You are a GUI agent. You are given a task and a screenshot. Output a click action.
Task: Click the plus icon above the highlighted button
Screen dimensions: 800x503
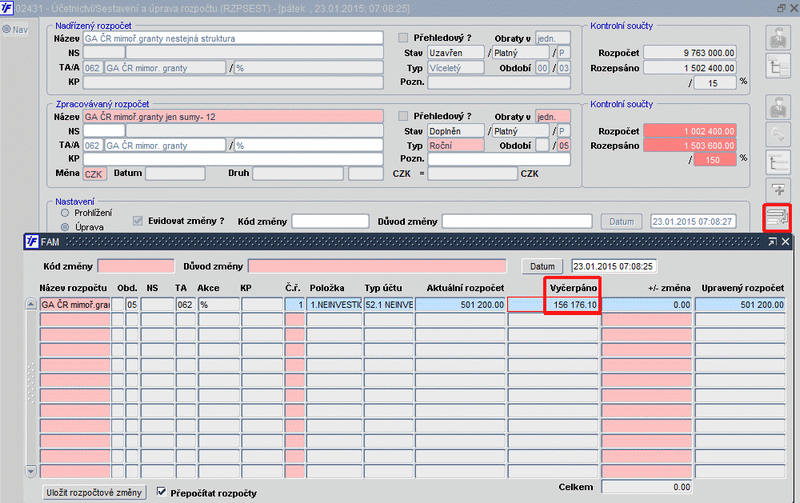(x=776, y=190)
